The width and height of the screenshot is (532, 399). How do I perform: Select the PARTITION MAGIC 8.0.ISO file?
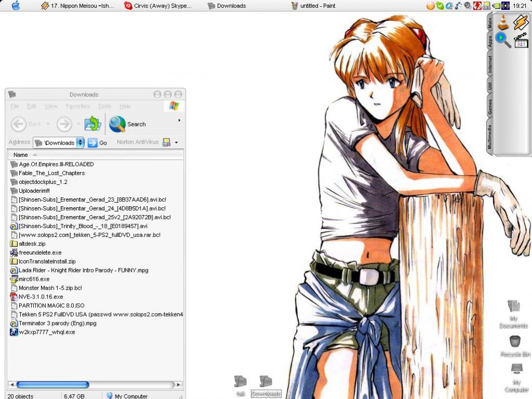[x=47, y=306]
